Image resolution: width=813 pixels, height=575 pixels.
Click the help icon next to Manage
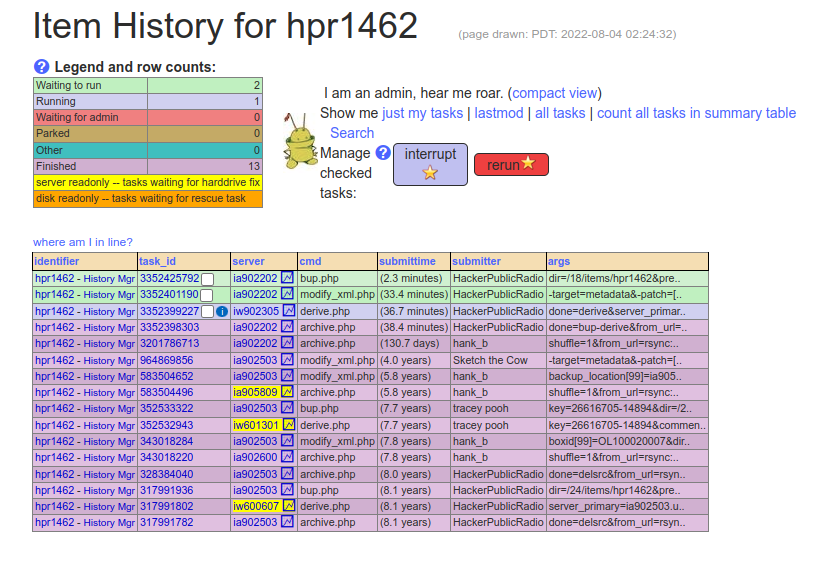coord(383,153)
